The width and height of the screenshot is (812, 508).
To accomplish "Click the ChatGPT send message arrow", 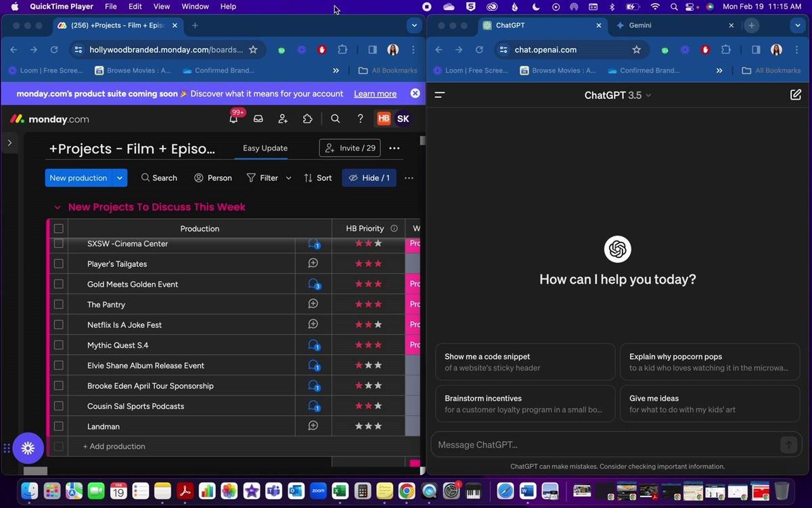I will coord(788,445).
